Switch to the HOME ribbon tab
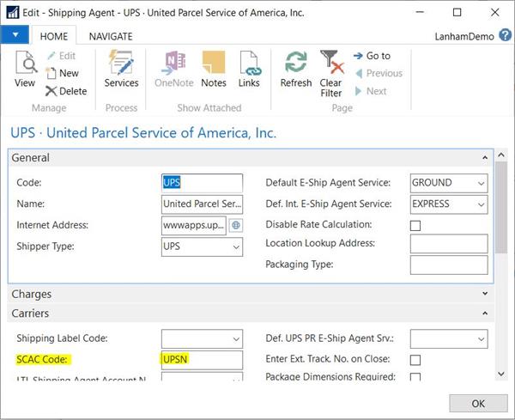The image size is (515, 420). tap(54, 36)
